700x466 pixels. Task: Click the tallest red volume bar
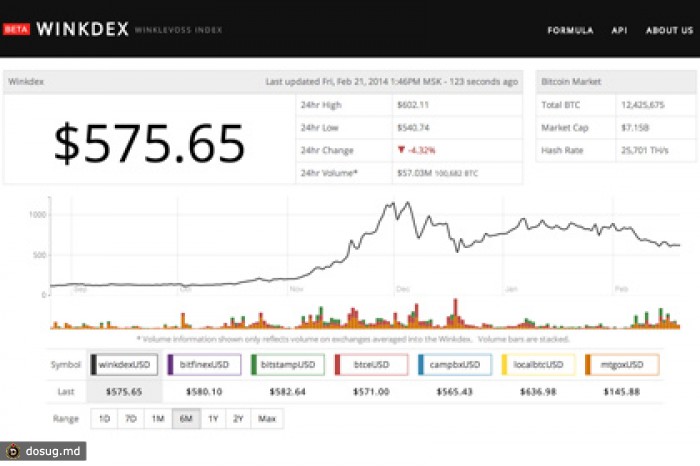pyautogui.click(x=455, y=314)
